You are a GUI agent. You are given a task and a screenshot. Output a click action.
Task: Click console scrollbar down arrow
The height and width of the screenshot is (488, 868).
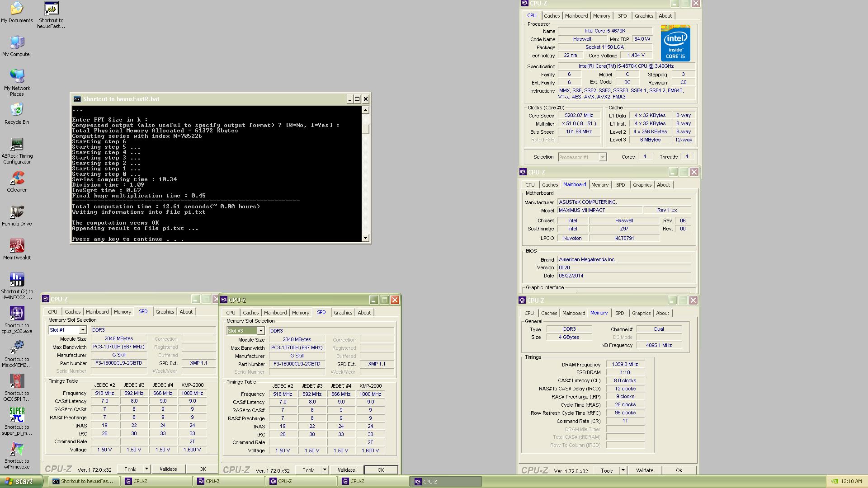[x=365, y=238]
